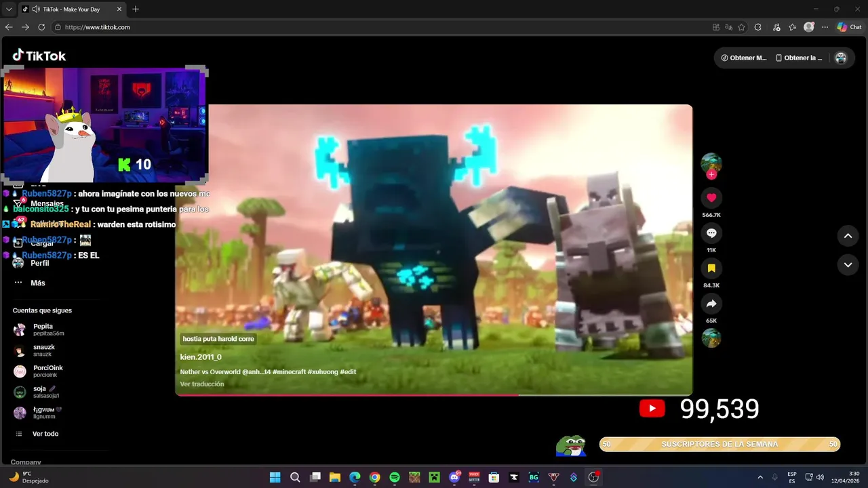Open Edge profile avatar
Screen dimensions: 868x488
[x=809, y=27]
